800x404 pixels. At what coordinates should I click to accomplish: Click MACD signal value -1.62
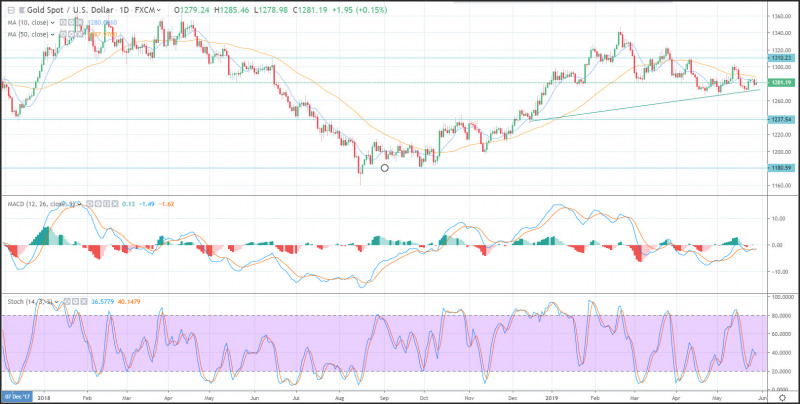166,204
